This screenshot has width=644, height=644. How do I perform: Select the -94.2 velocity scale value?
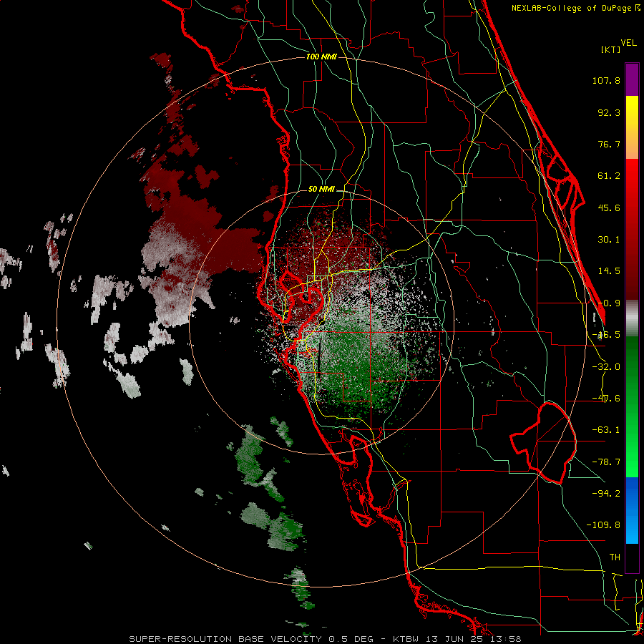[606, 493]
